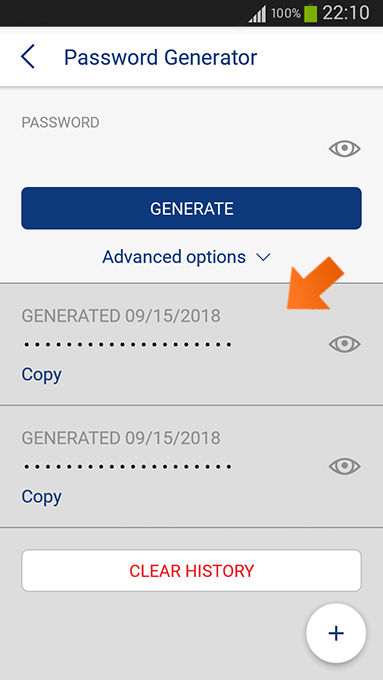Copy the first generated password
383x680 pixels.
[x=42, y=374]
